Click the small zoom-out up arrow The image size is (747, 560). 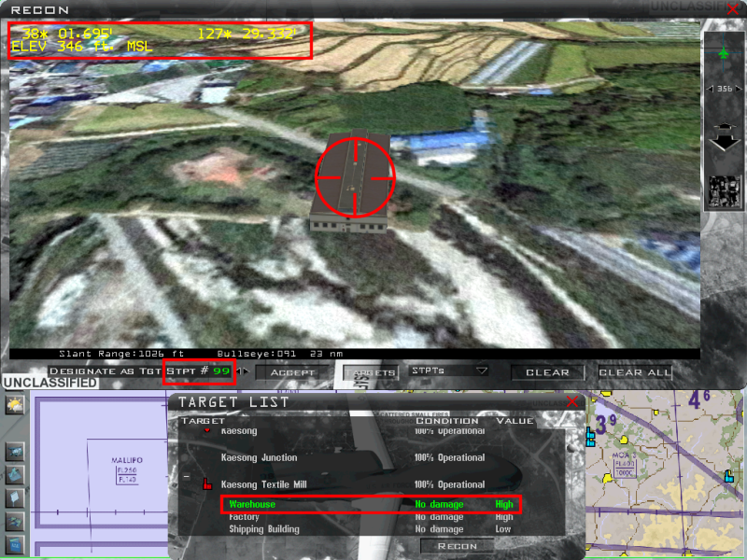[725, 125]
